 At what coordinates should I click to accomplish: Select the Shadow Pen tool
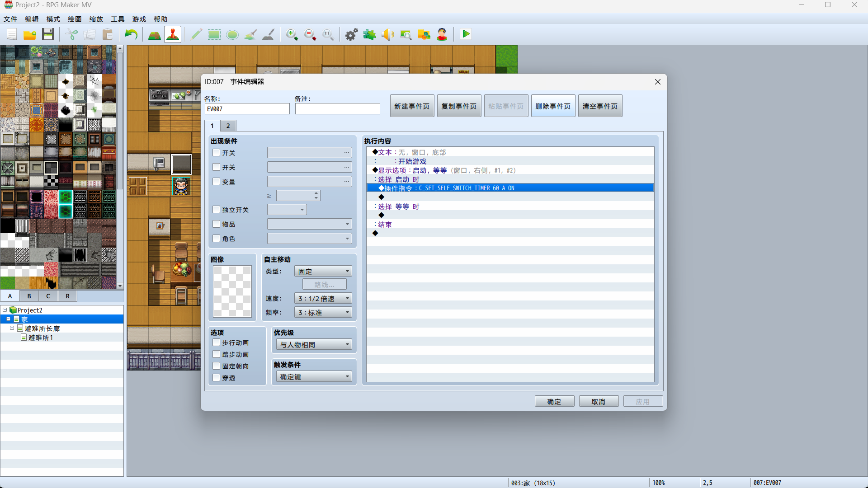pyautogui.click(x=269, y=34)
